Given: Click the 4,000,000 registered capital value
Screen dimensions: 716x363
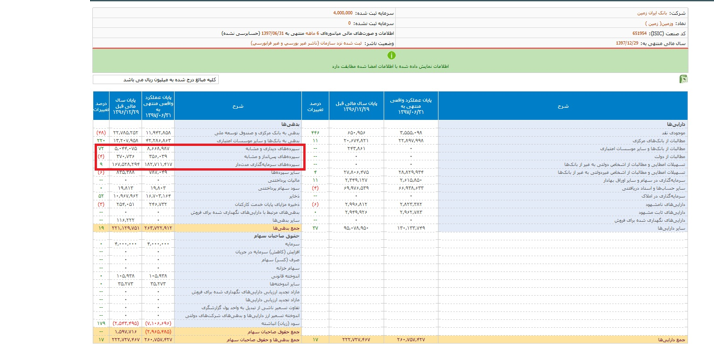Looking at the screenshot, I should click(x=342, y=13).
